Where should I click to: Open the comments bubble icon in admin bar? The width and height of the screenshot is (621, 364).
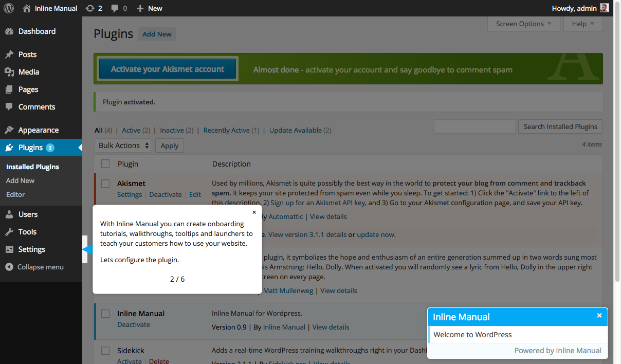pyautogui.click(x=115, y=8)
